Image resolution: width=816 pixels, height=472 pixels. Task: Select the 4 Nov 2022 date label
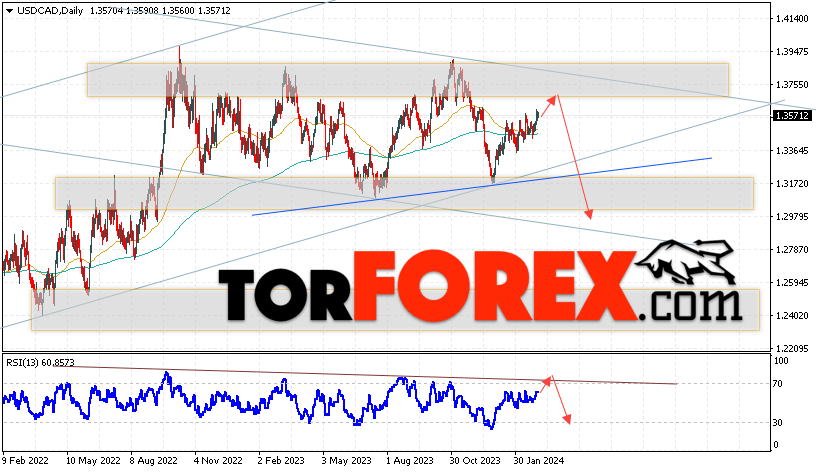click(x=218, y=461)
